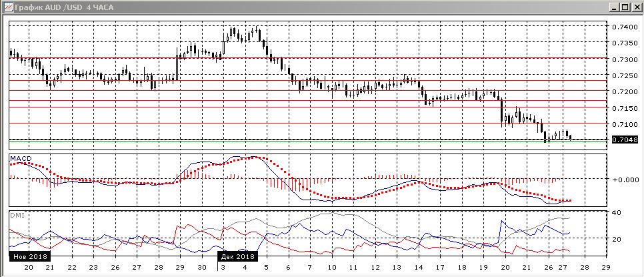Click date 13 on the time axis
644x277 pixels.
(397, 267)
